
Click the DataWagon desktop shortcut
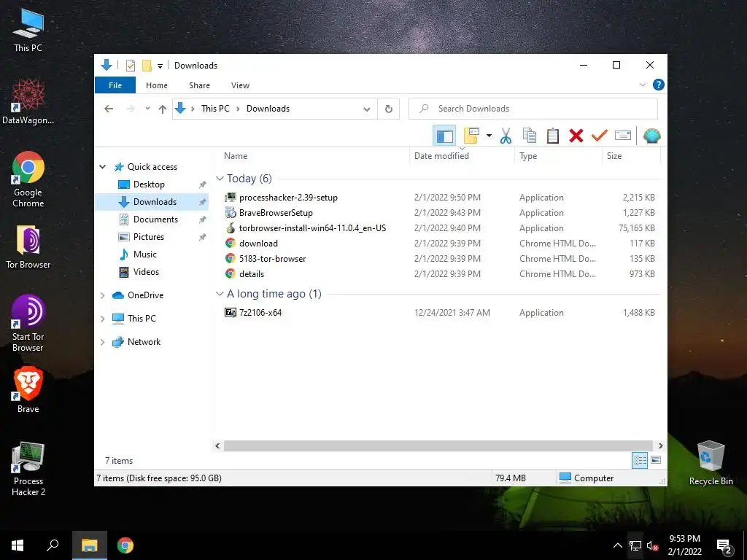28,102
